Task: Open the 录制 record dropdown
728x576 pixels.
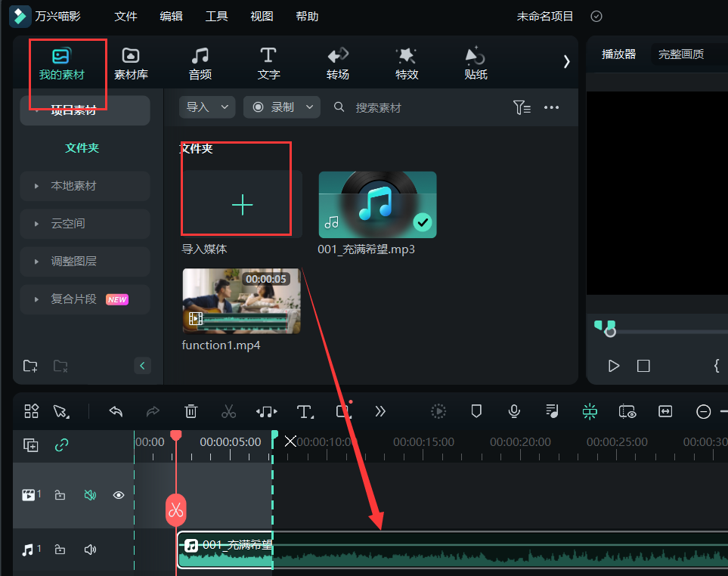Action: click(281, 107)
